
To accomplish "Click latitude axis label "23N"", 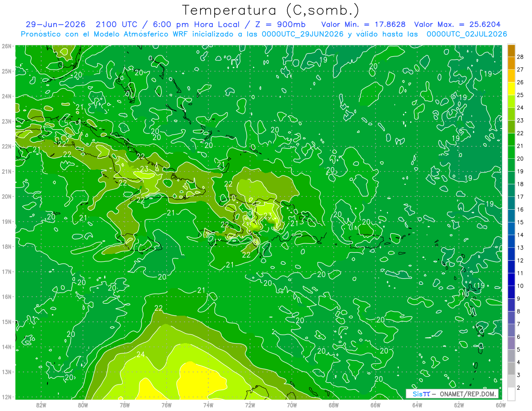I will coord(6,121).
